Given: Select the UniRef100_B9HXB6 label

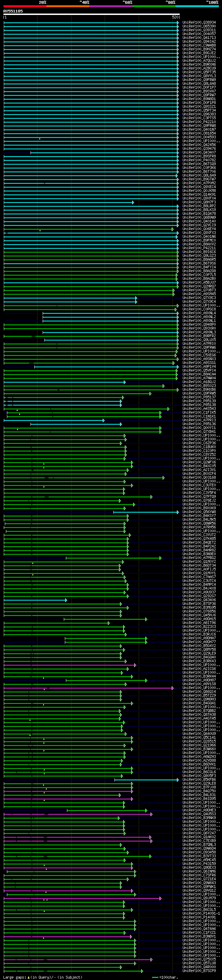Looking at the screenshot, I should pos(199,390).
